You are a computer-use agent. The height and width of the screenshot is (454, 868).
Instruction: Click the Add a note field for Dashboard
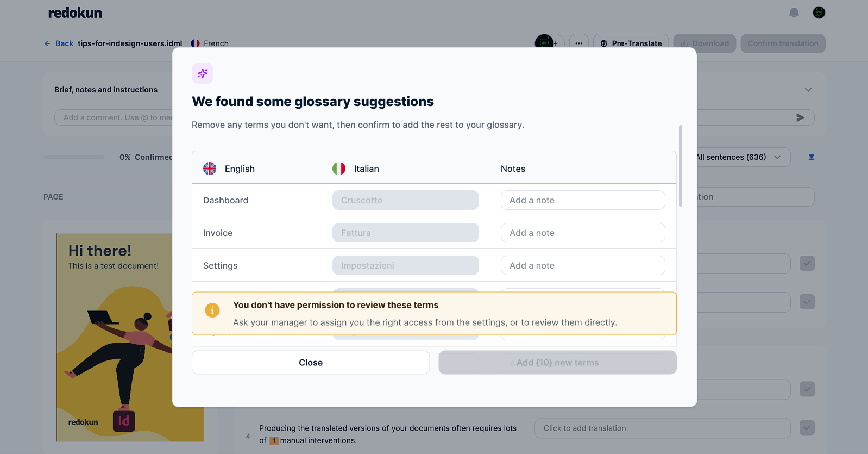pos(583,200)
